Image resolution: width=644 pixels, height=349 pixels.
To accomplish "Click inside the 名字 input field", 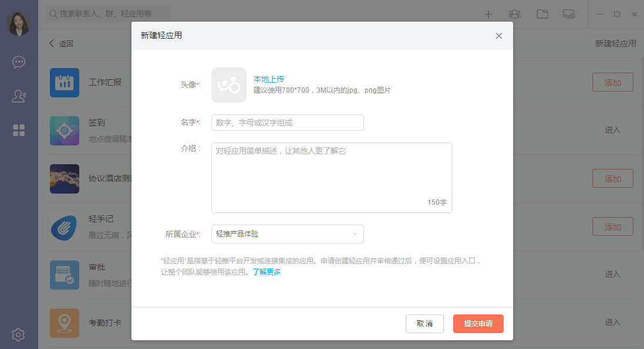I will [287, 123].
